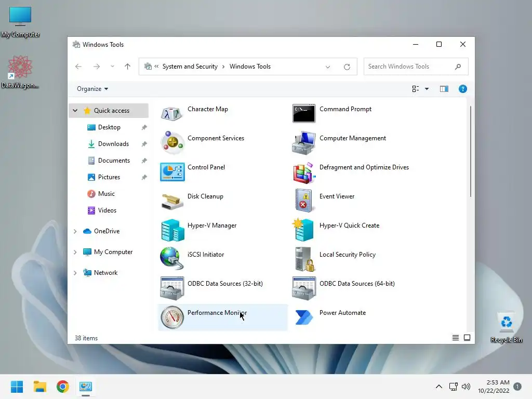532x399 pixels.
Task: Select the ODBC Data Sources (64-bit) icon
Action: (303, 288)
